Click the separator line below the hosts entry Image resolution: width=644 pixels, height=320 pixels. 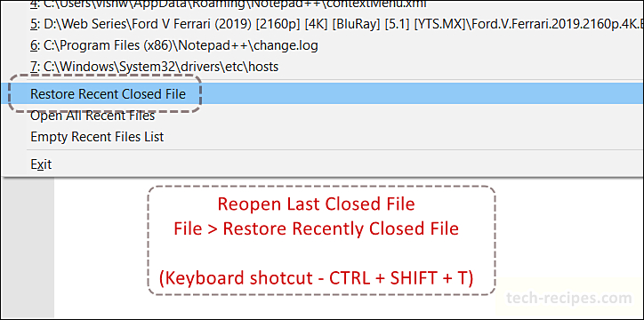coord(323,80)
